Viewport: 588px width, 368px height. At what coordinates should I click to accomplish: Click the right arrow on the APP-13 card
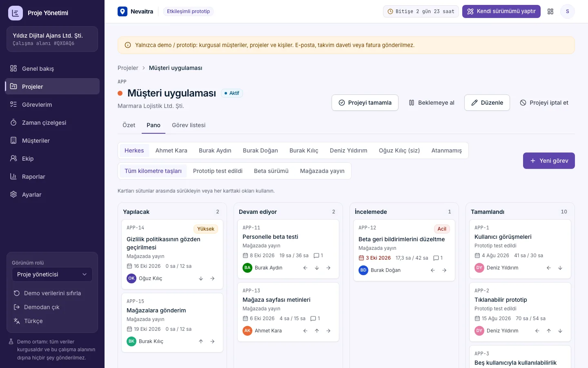(328, 331)
